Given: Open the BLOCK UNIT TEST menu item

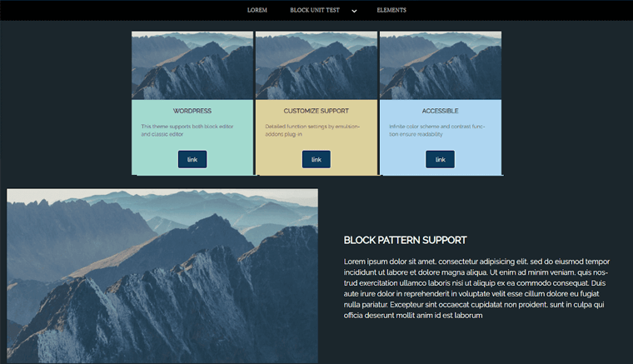Looking at the screenshot, I should point(315,10).
